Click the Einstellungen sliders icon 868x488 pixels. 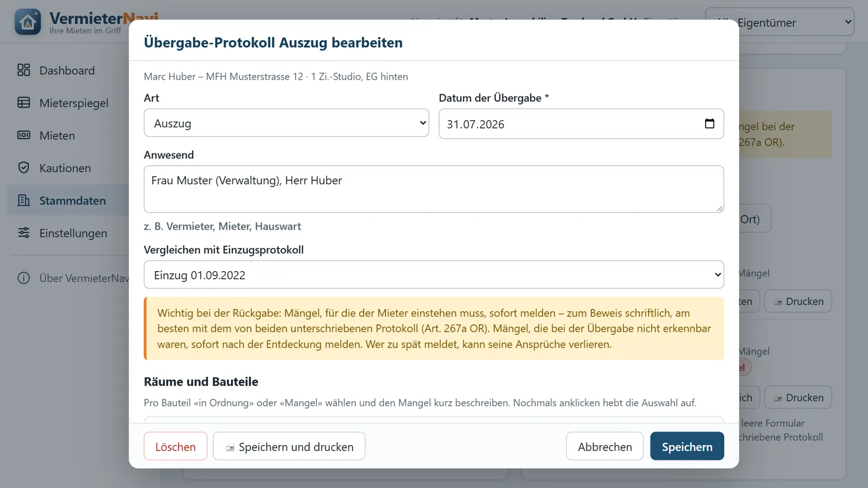coord(24,233)
